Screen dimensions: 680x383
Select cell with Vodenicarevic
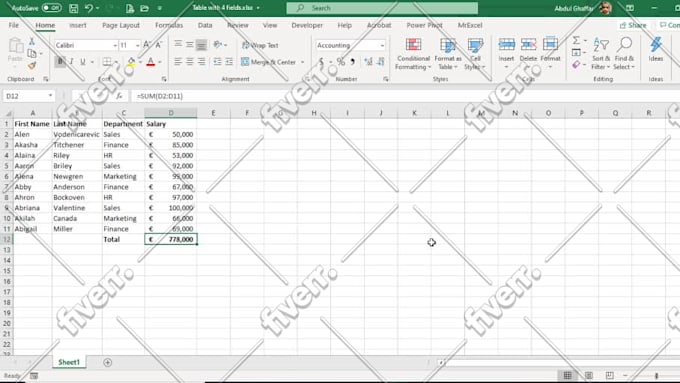coord(77,134)
